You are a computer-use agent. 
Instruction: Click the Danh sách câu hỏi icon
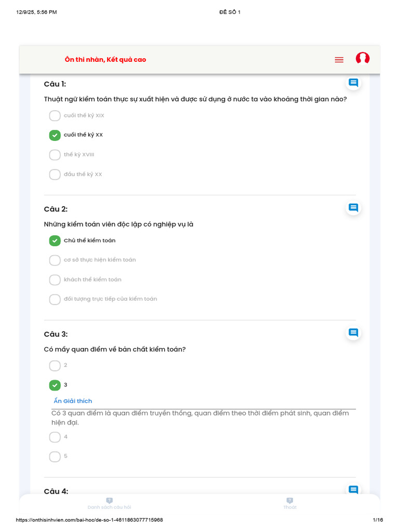(109, 500)
